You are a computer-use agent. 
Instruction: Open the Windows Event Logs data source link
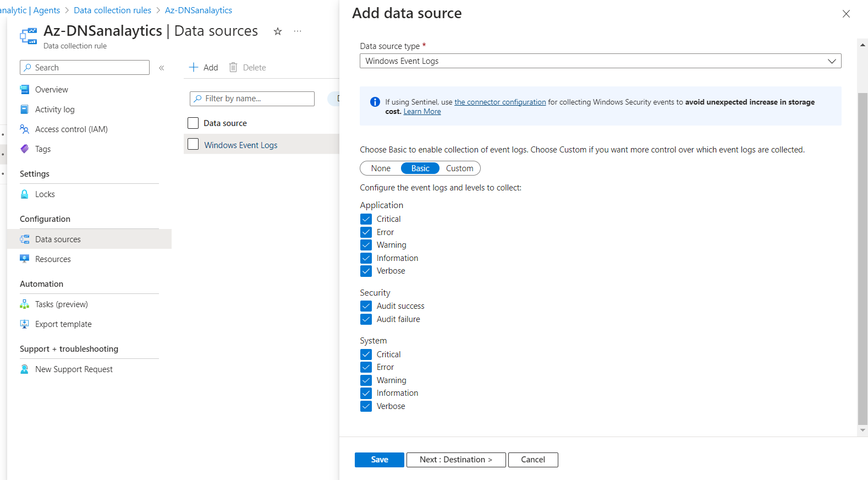(241, 145)
